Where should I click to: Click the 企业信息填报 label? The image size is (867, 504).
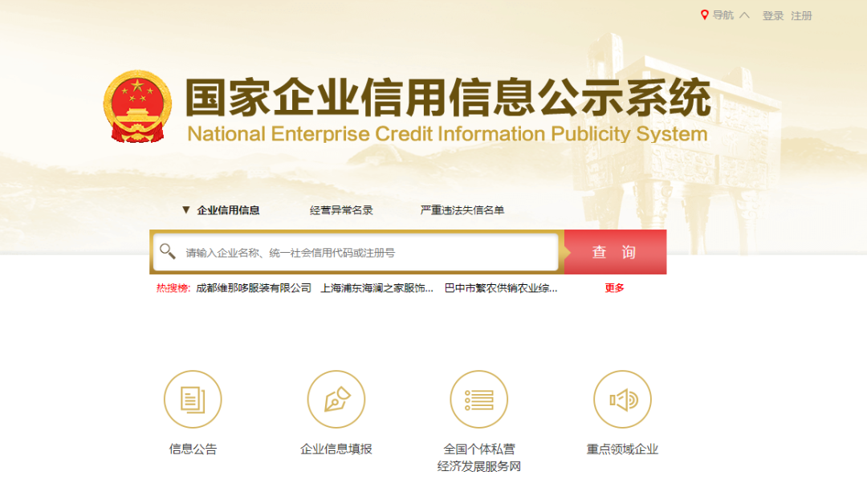tap(336, 449)
